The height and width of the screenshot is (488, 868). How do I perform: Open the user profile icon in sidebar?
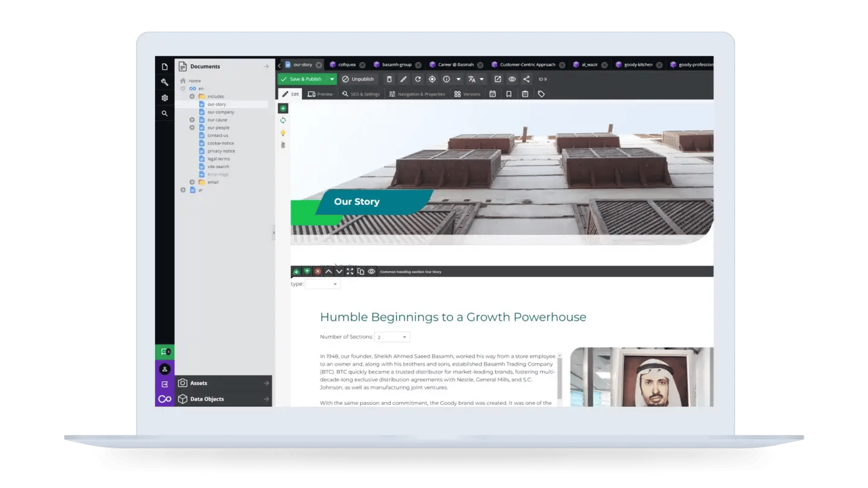tap(165, 369)
